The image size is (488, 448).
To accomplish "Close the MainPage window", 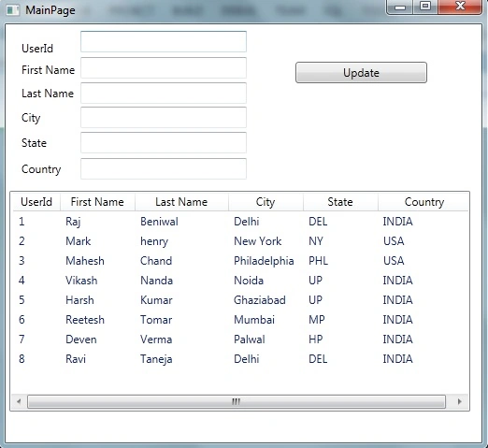I will point(460,7).
